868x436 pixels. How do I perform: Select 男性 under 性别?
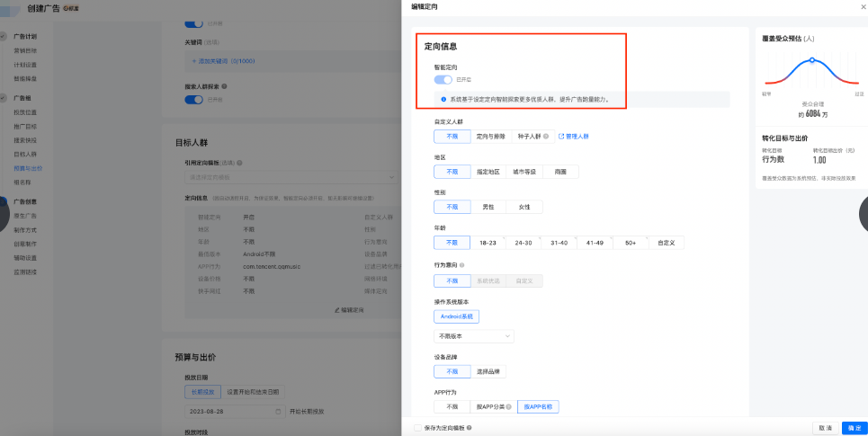coord(488,207)
